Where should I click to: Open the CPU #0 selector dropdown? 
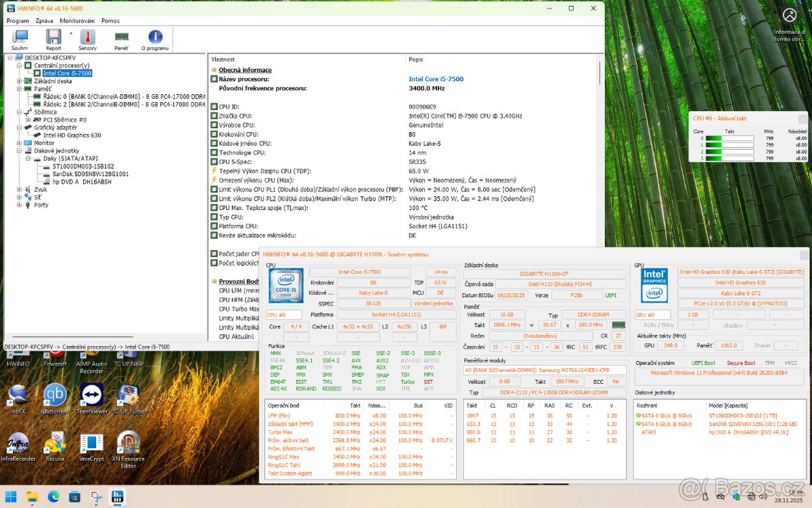pos(284,315)
